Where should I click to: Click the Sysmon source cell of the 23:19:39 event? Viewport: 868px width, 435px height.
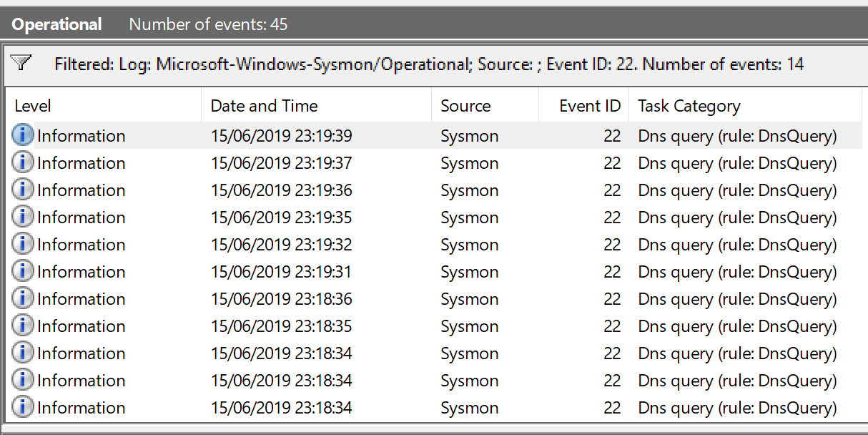pos(469,136)
